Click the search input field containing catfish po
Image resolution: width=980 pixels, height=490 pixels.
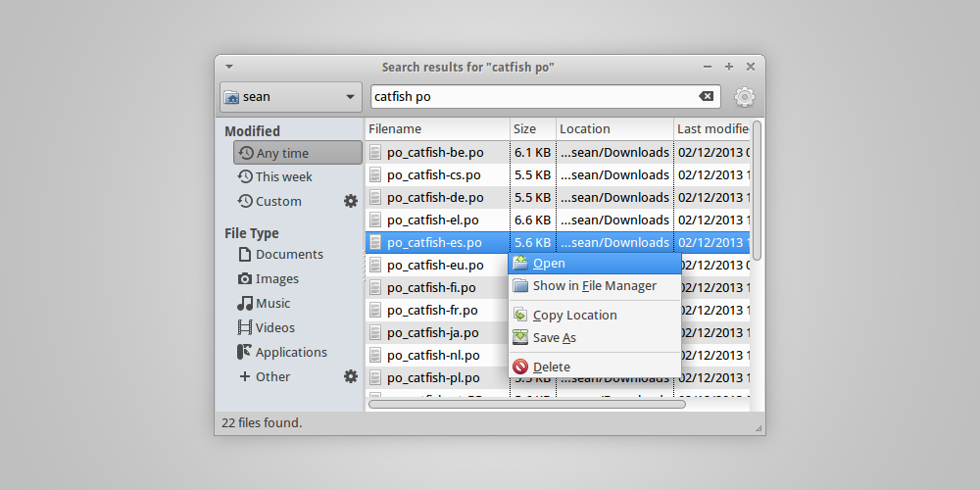click(529, 96)
